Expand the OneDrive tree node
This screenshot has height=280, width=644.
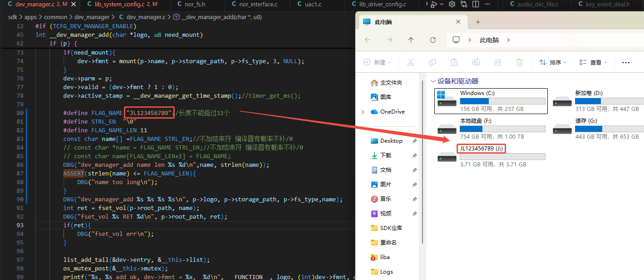pyautogui.click(x=363, y=112)
